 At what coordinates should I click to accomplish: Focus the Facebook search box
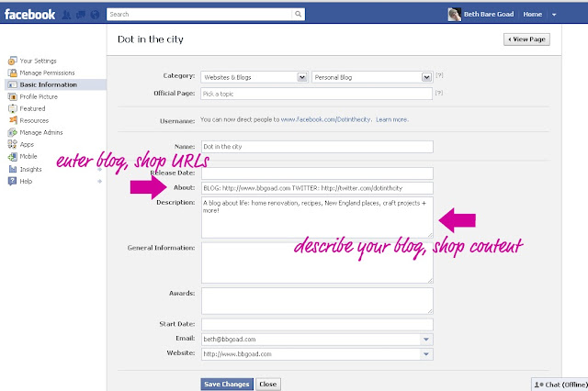[x=199, y=15]
